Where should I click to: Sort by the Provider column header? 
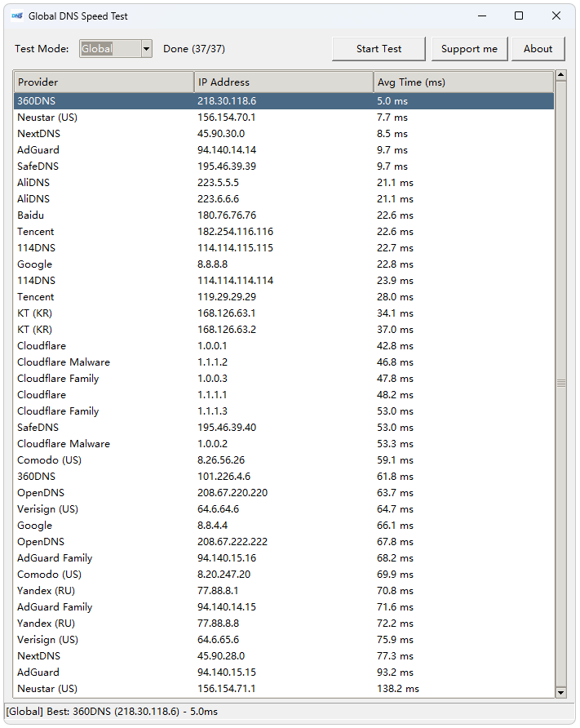pos(104,82)
